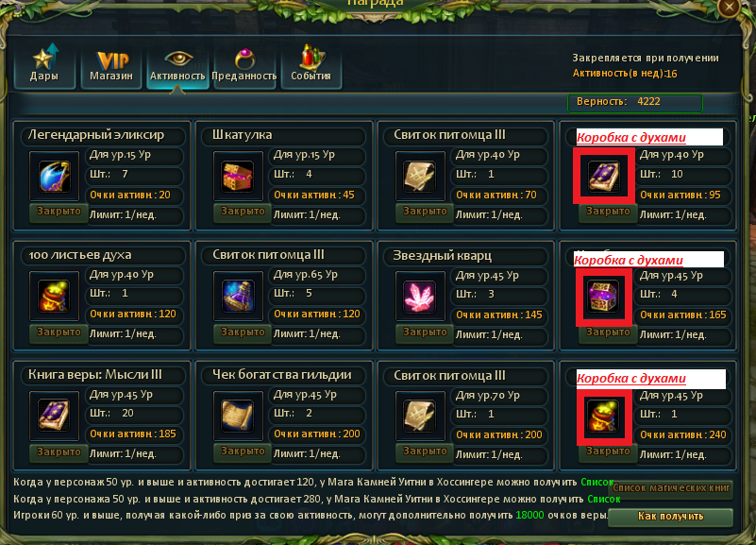Select the Чек богатства гильдии scroll icon
Image resolution: width=756 pixels, height=545 pixels.
coord(238,416)
